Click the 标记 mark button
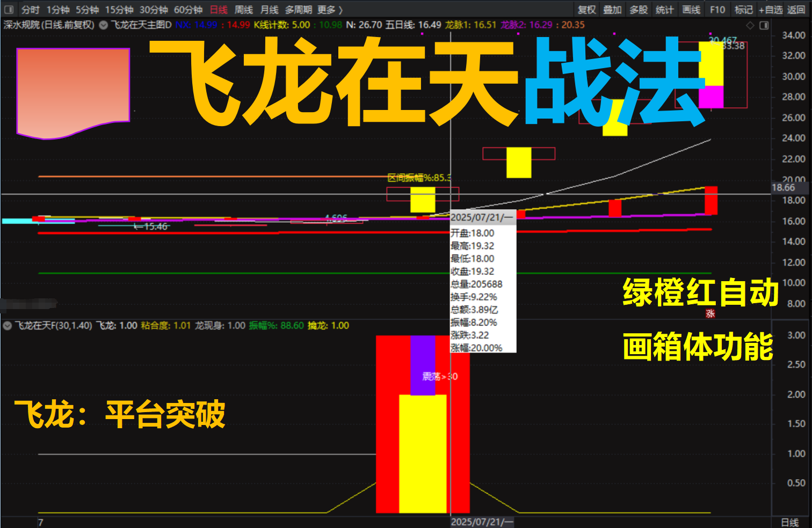The width and height of the screenshot is (812, 528). 743,10
